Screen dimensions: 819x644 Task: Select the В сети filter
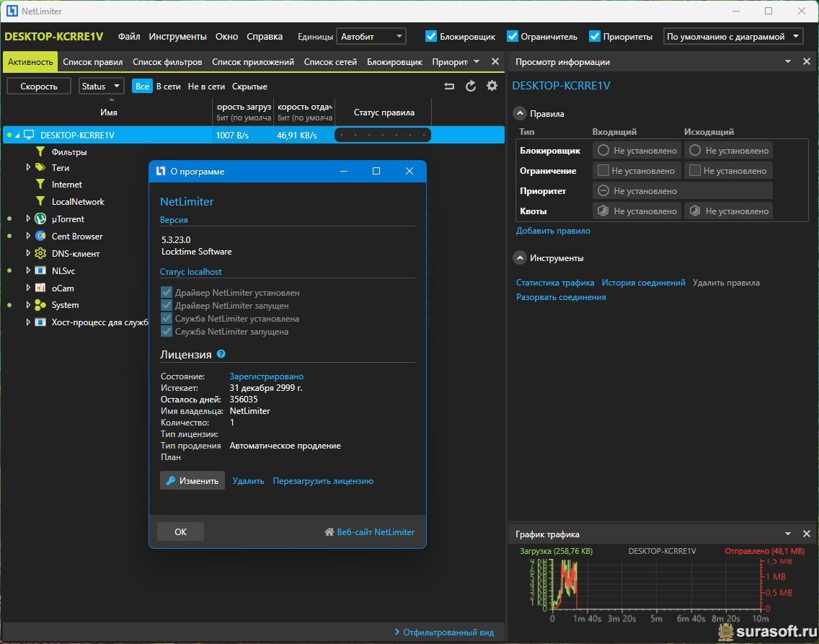pos(168,87)
